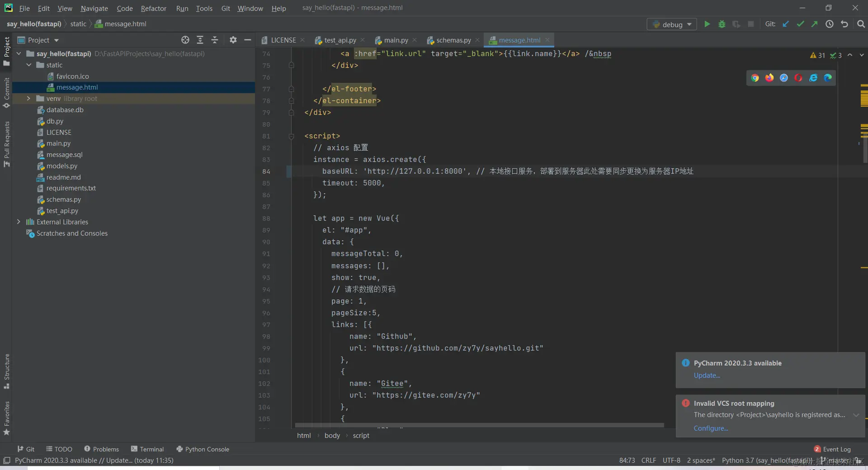Switch to the schemas.py tab
The width and height of the screenshot is (868, 470).
(453, 40)
